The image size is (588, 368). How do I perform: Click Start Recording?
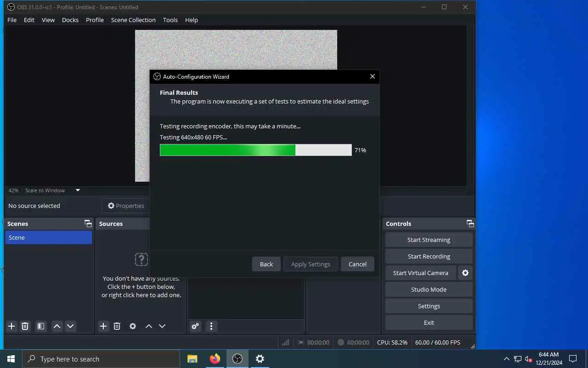point(429,256)
